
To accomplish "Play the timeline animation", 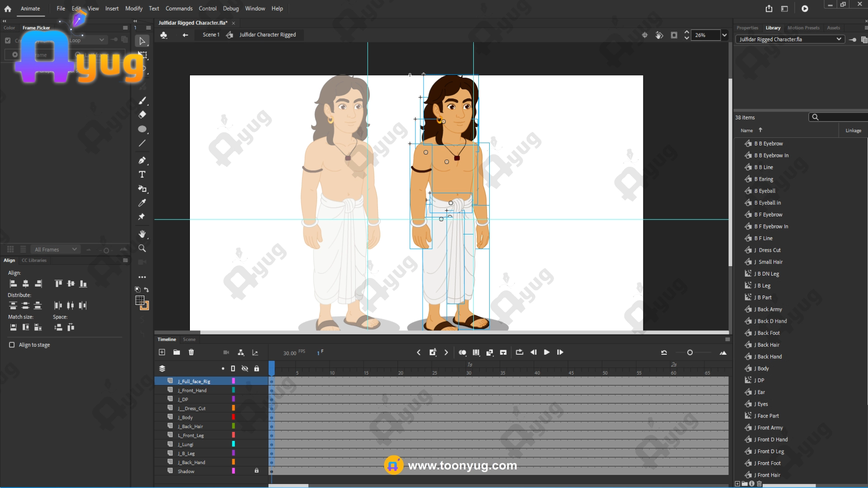I will 547,352.
